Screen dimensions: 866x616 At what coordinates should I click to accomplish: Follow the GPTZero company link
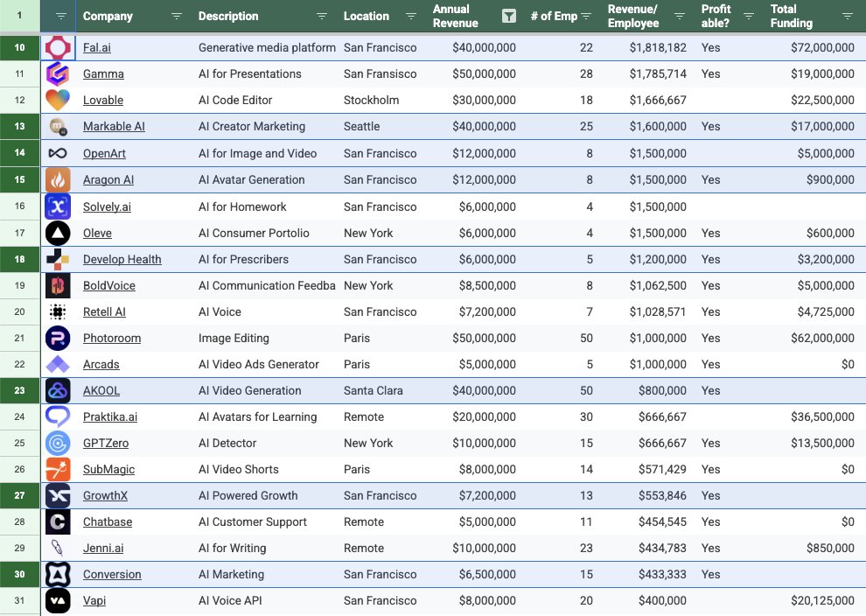click(106, 443)
